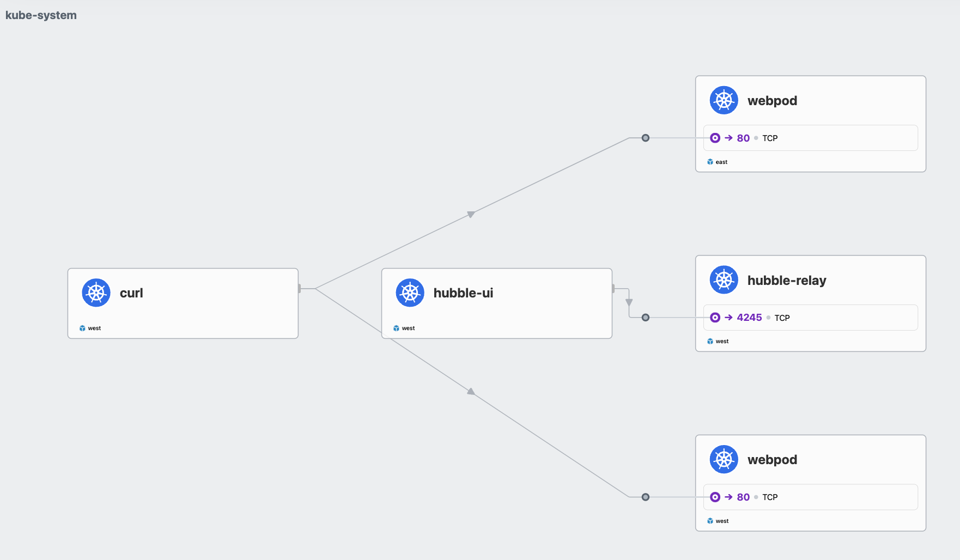Click cluster cube icon on bottom webpod card

coord(710,521)
